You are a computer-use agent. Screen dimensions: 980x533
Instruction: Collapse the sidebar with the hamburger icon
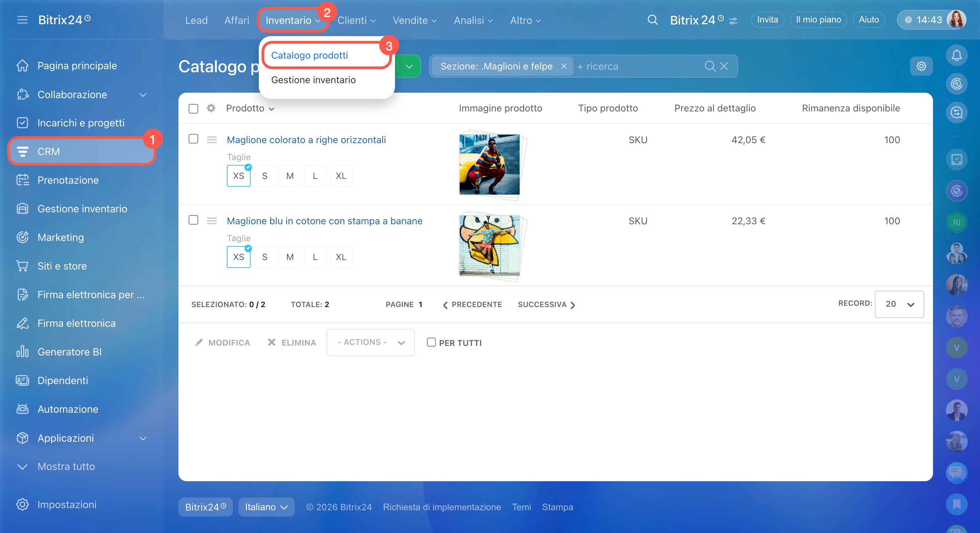pyautogui.click(x=22, y=20)
